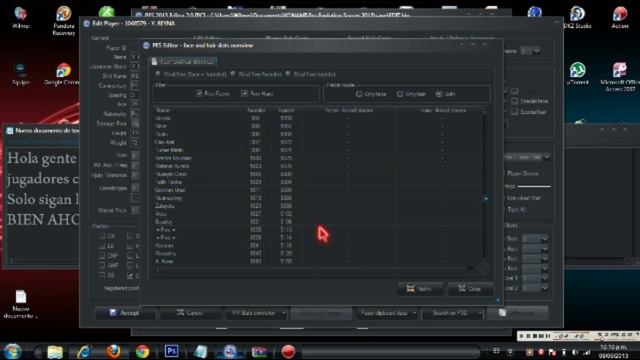Click the vertical scrollbar of the slots list
This screenshot has width=640, height=360.
(x=485, y=188)
